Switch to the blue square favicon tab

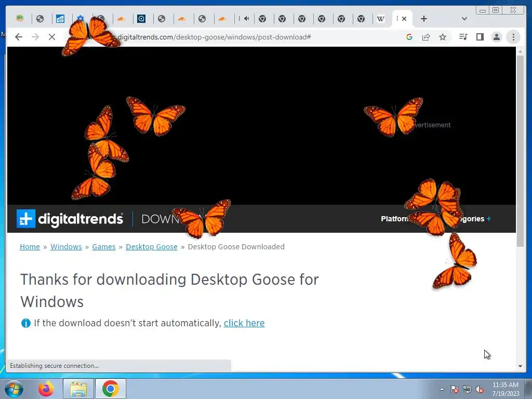click(60, 19)
